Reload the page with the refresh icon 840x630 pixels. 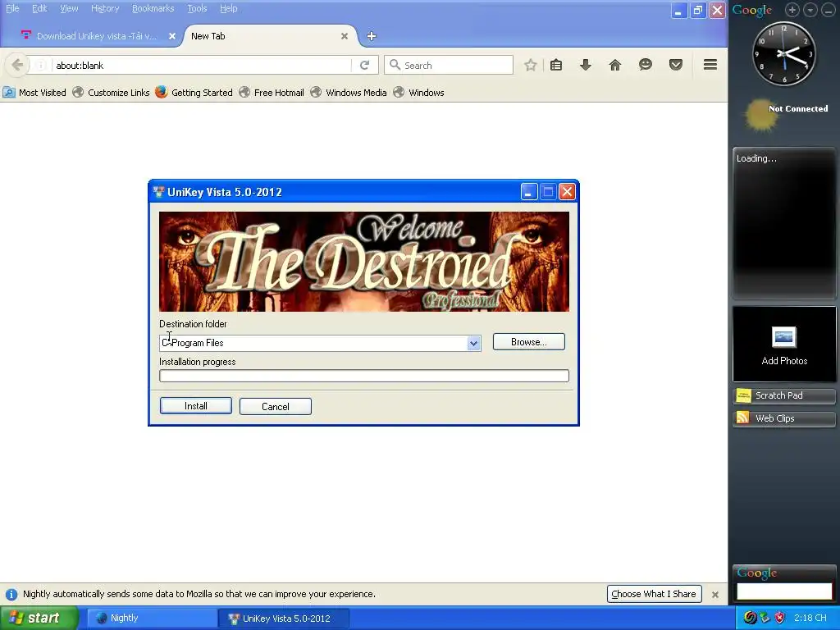(x=365, y=65)
